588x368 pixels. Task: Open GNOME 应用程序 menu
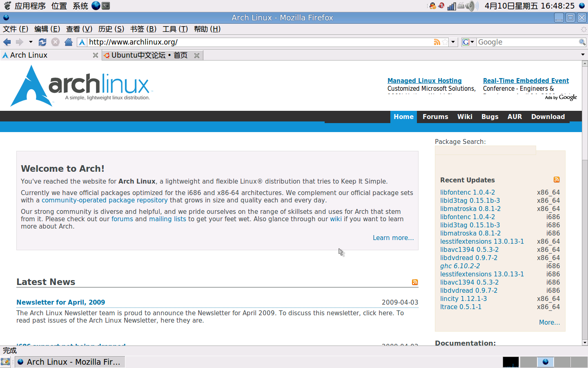[25, 6]
